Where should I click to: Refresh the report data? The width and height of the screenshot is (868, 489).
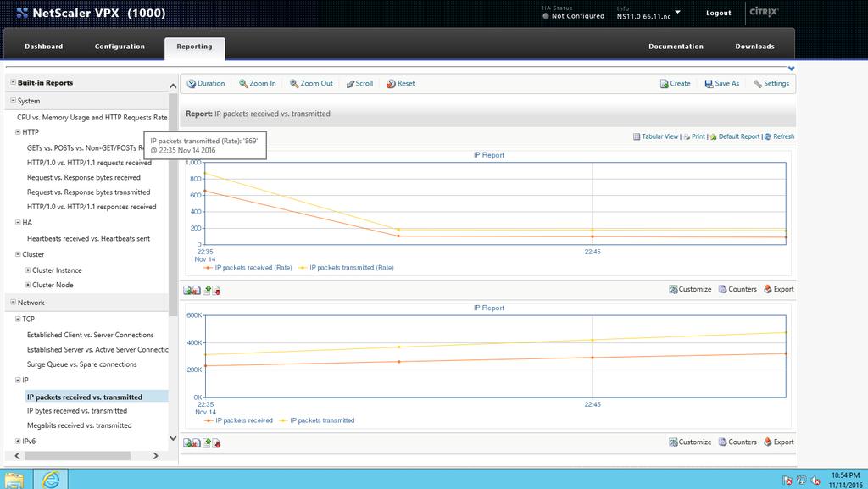tap(780, 136)
